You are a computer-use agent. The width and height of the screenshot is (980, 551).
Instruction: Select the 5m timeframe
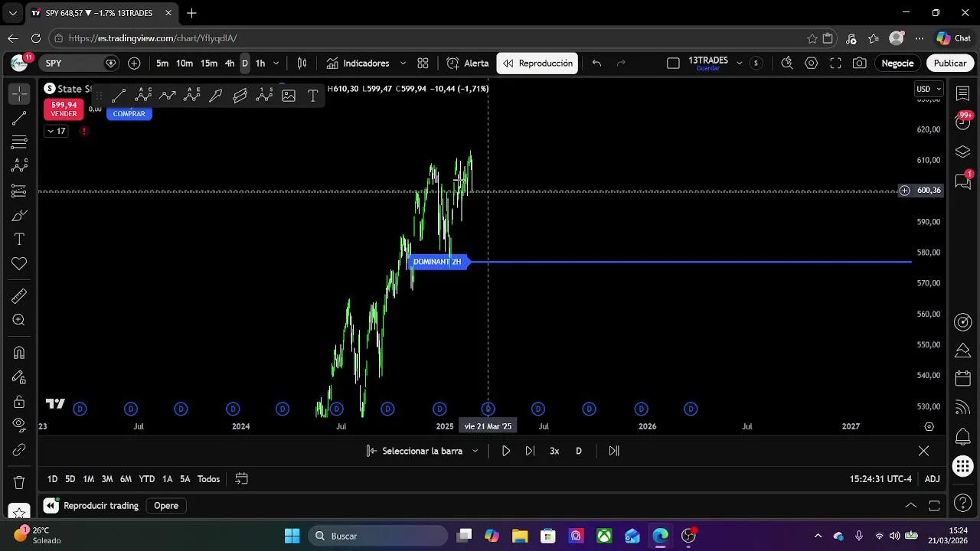[x=162, y=64]
